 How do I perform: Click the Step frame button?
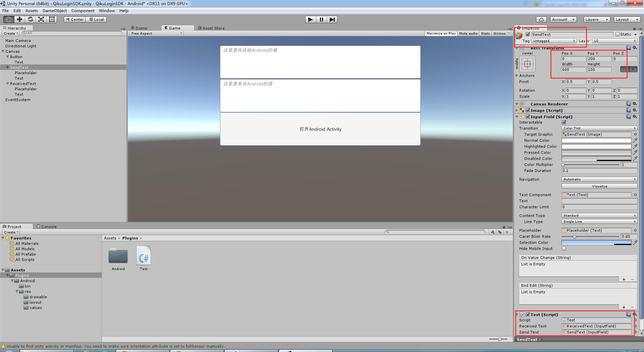pos(332,19)
